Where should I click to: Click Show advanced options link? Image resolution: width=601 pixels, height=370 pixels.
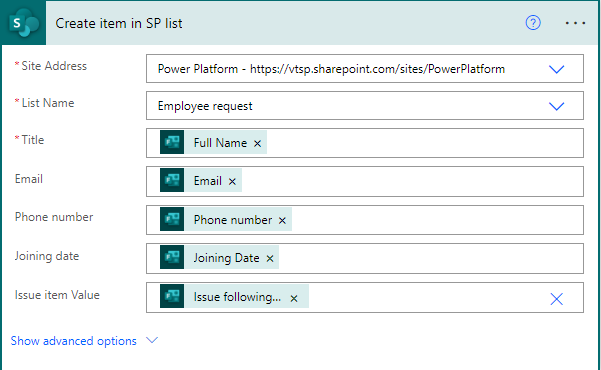pyautogui.click(x=74, y=341)
